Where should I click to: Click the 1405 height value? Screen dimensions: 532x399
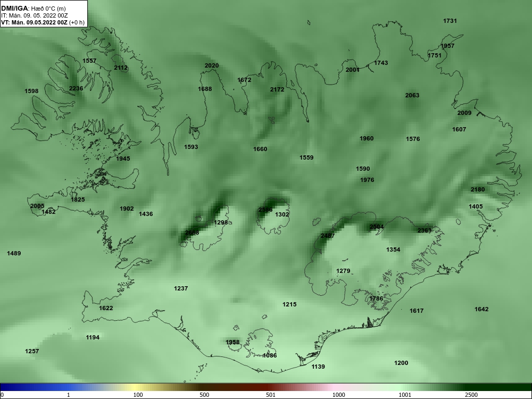click(476, 206)
